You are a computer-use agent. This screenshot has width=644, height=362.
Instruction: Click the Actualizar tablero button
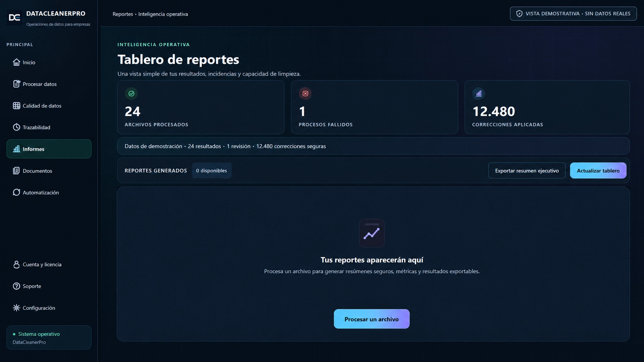click(x=598, y=170)
